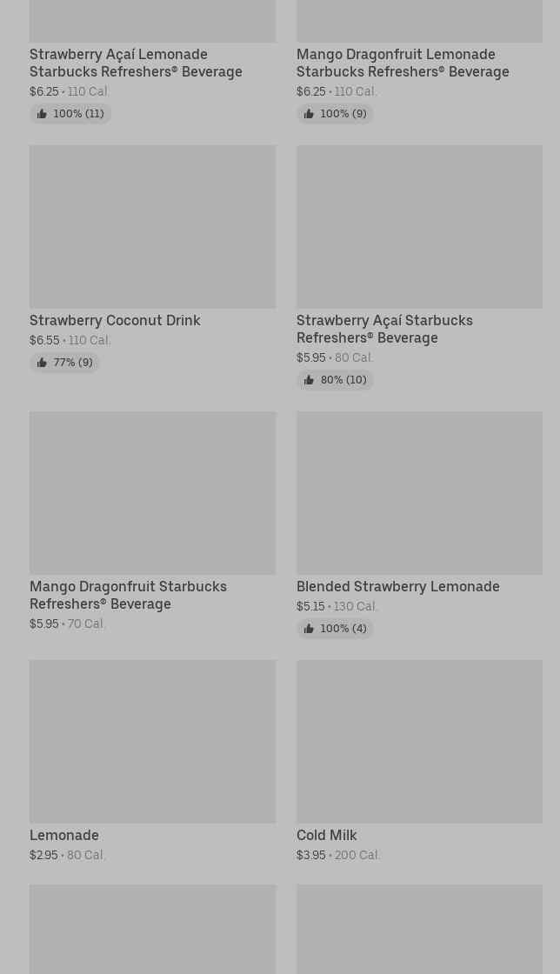Open the Cold Milk menu item

click(327, 835)
